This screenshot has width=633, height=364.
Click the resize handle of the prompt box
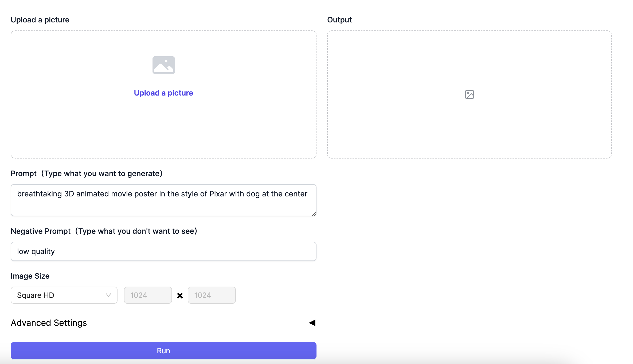pos(314,214)
